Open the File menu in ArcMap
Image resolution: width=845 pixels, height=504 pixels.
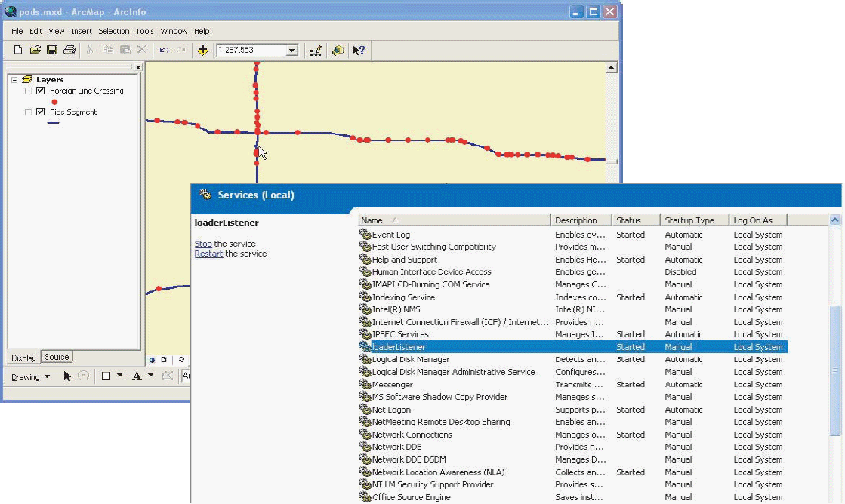click(17, 31)
